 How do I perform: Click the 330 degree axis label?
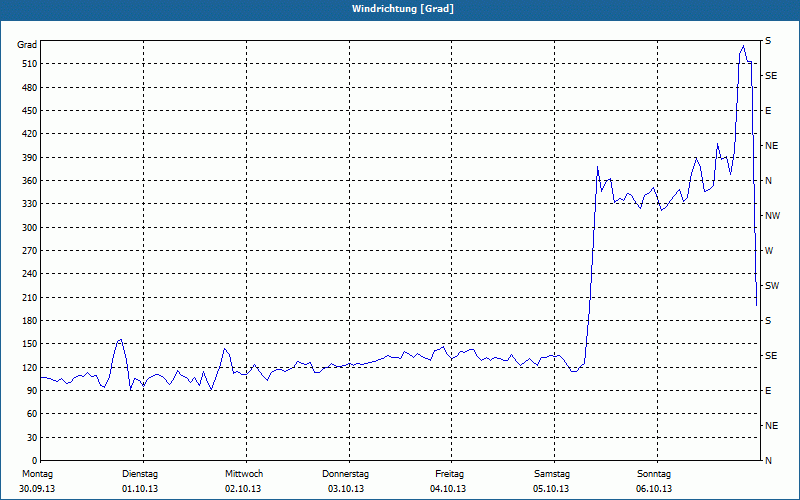click(x=29, y=204)
